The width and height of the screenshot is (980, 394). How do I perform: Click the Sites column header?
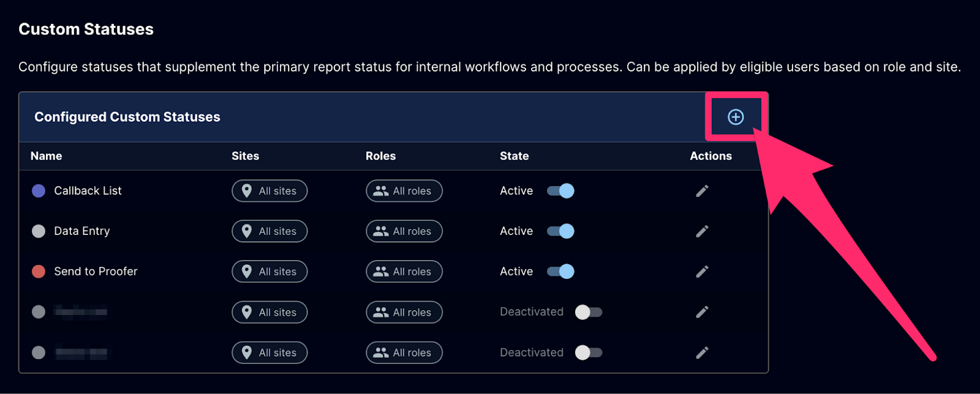click(x=246, y=156)
